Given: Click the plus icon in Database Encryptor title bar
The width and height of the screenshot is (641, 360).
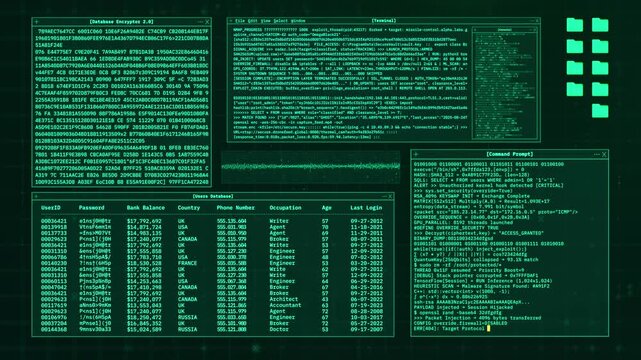Looking at the screenshot, I should [x=36, y=22].
